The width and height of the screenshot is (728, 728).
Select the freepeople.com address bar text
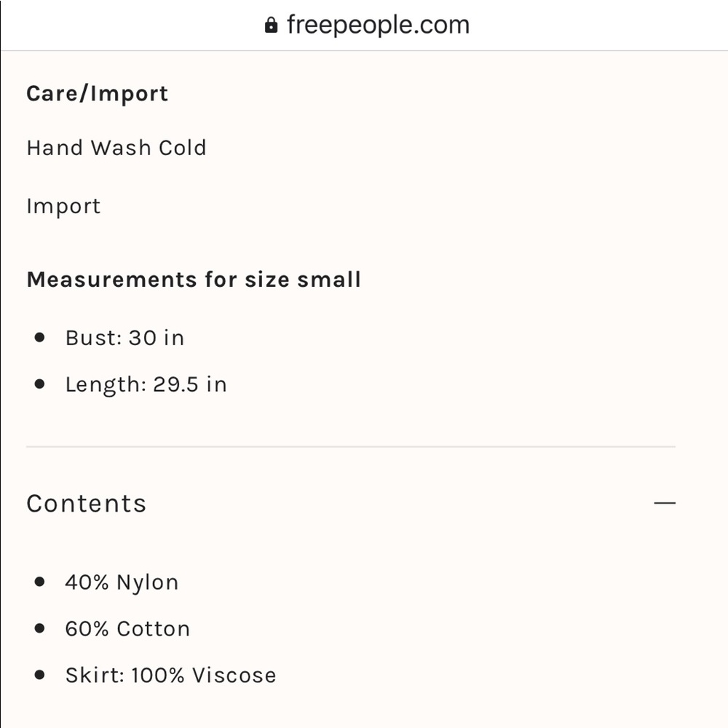point(378,25)
